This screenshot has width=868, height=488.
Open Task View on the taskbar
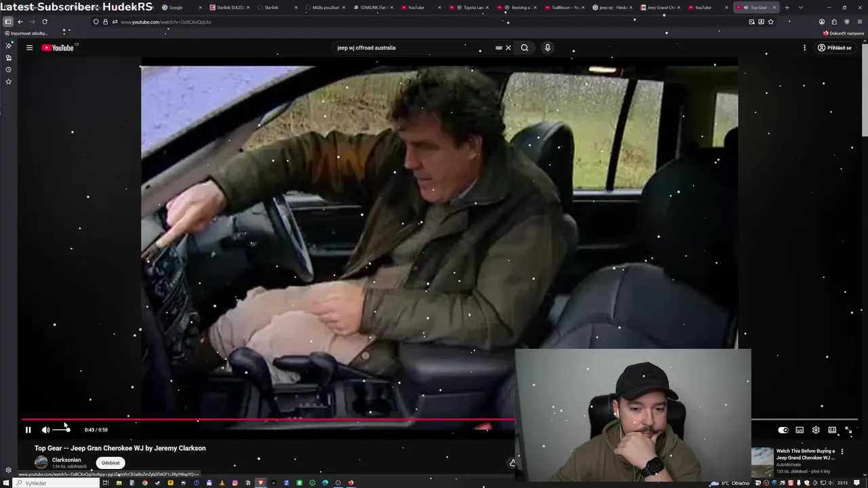(x=106, y=483)
